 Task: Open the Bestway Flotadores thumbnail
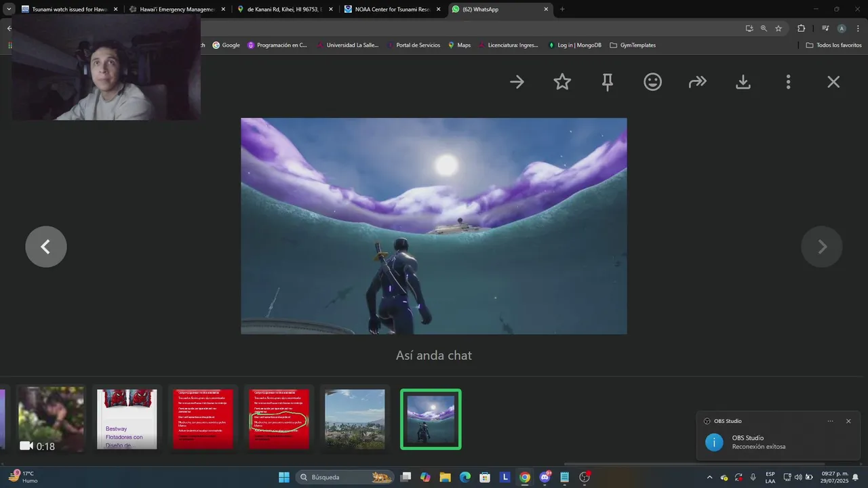click(127, 419)
